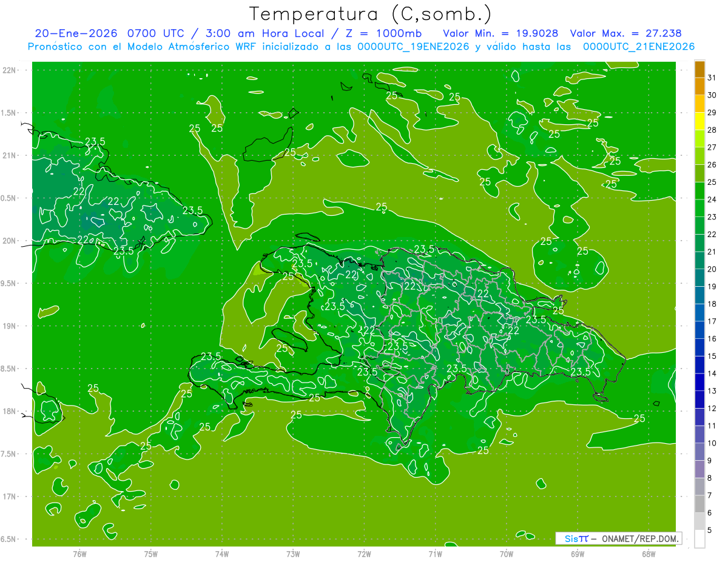Click the "69W" longitude axis label

[x=578, y=554]
